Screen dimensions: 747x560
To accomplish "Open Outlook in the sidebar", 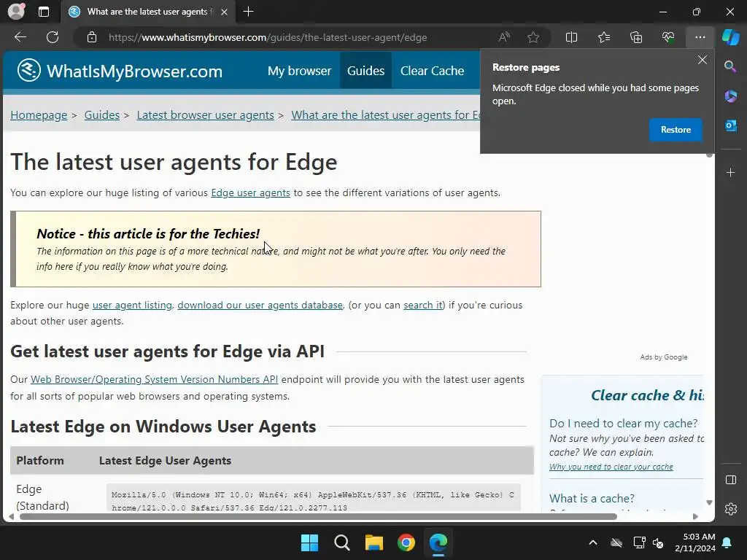I will click(730, 125).
